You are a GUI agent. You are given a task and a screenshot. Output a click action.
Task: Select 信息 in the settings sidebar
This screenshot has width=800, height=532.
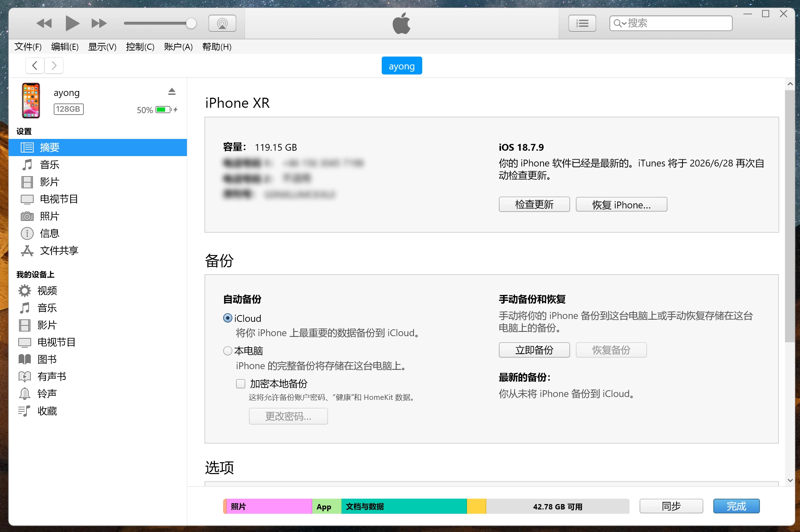coord(98,233)
